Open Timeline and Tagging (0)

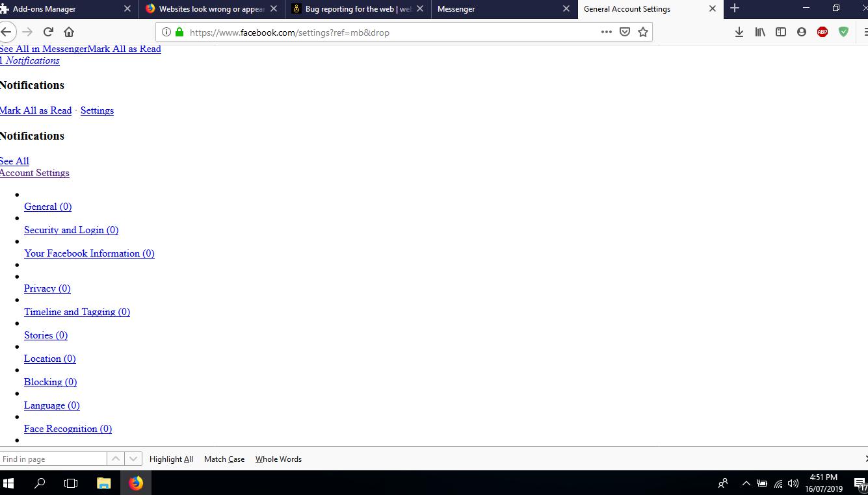[77, 312]
